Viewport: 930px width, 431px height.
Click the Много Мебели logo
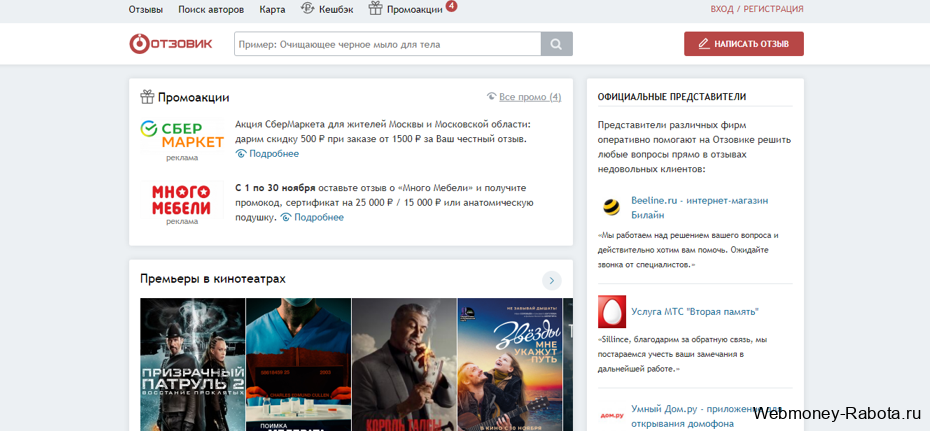182,199
